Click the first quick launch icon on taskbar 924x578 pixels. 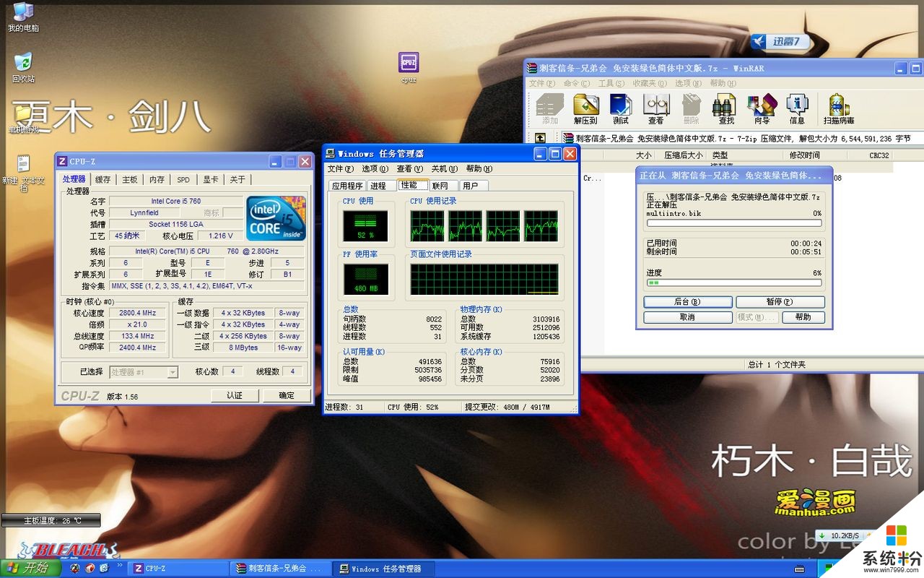(x=75, y=569)
